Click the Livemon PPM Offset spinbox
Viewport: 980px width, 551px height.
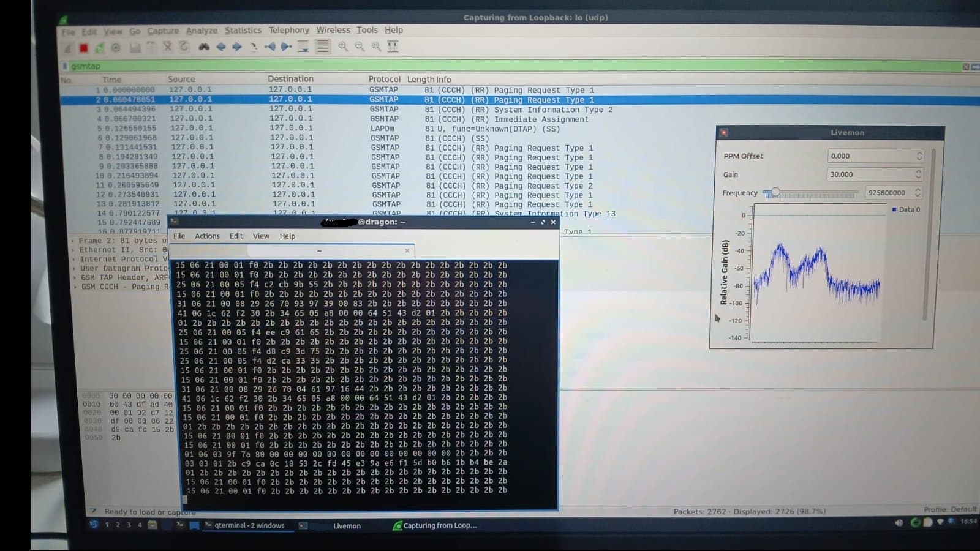click(x=875, y=156)
